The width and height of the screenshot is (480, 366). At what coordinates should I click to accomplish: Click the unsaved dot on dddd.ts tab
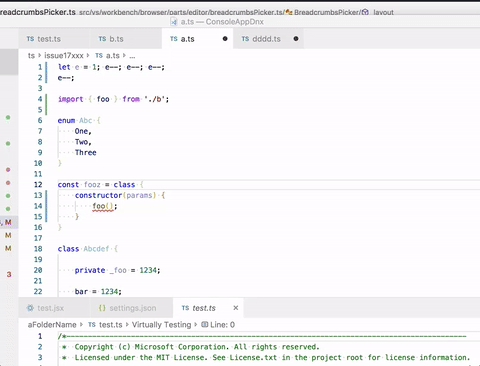pyautogui.click(x=296, y=39)
